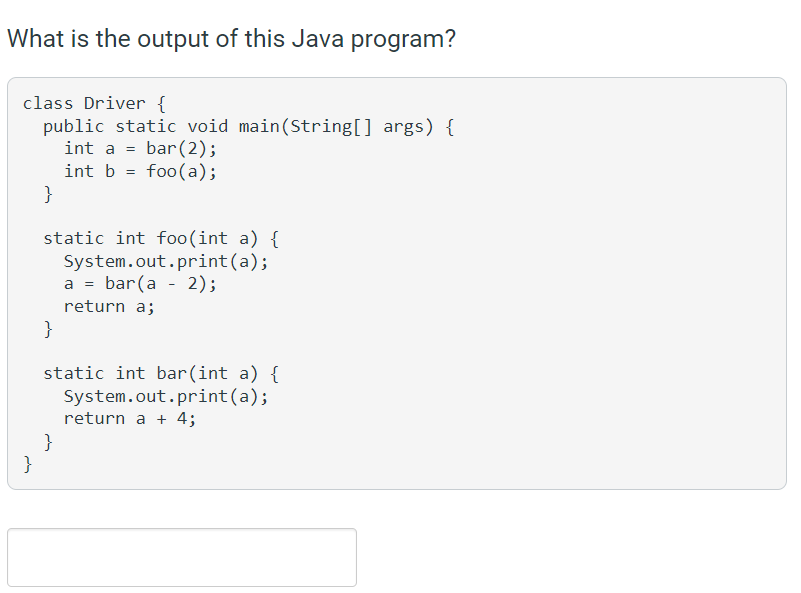Click the 'static int foo(int a)' declaration
Image resolution: width=801 pixels, height=593 pixels.
coord(161,239)
